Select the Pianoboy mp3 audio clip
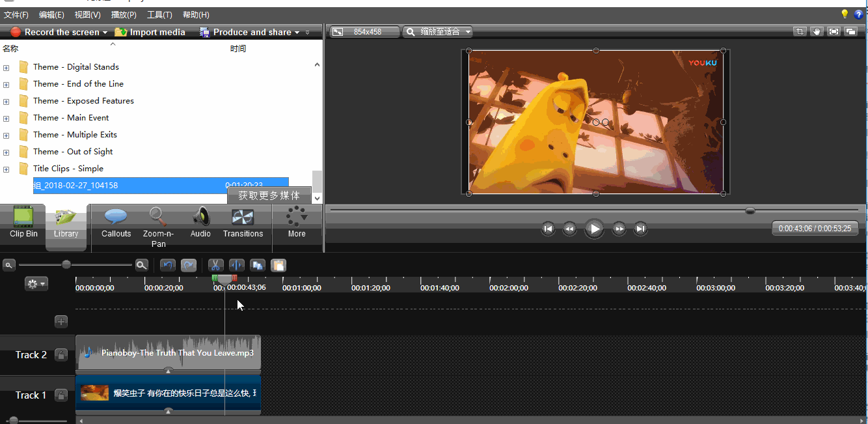This screenshot has width=868, height=424. [168, 353]
